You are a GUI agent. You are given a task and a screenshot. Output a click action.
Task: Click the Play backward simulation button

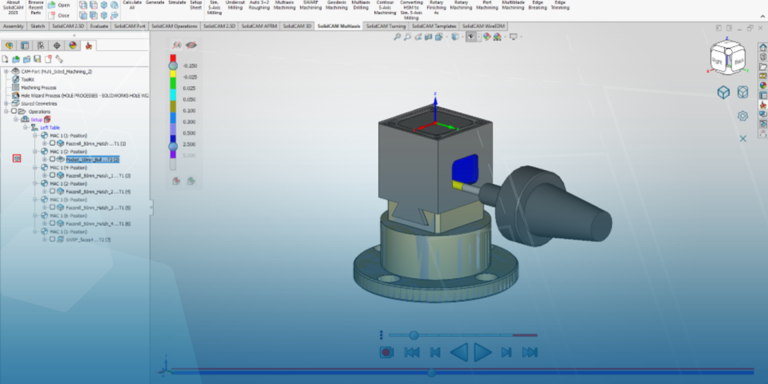[459, 352]
